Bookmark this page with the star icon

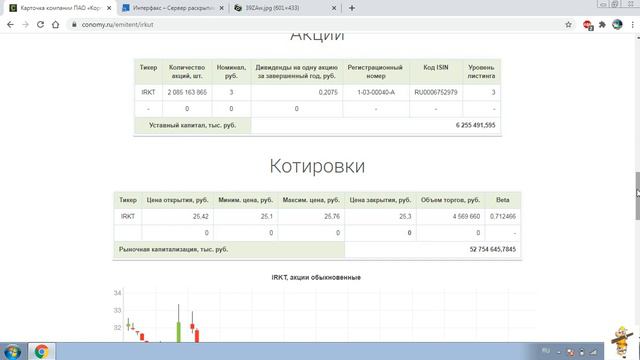coord(568,24)
